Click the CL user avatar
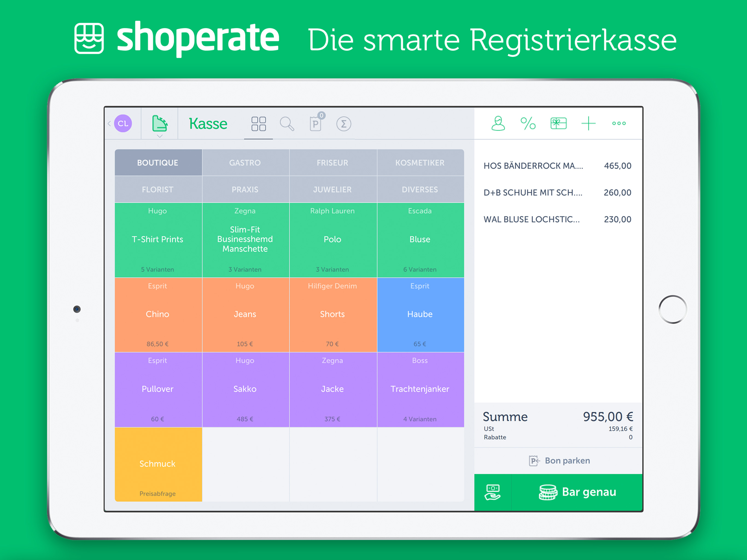 point(123,124)
